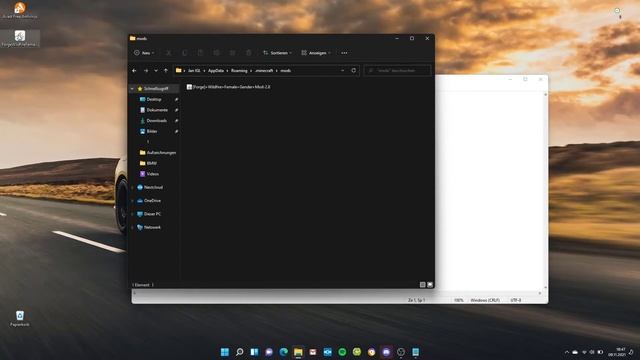Click Roaming in the address breadcrumb
The height and width of the screenshot is (360, 640).
[239, 71]
